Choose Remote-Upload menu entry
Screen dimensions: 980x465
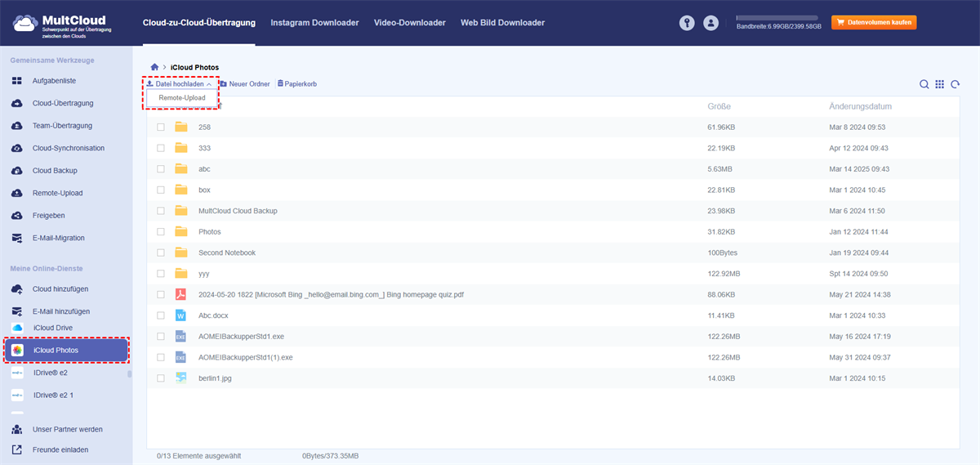182,98
